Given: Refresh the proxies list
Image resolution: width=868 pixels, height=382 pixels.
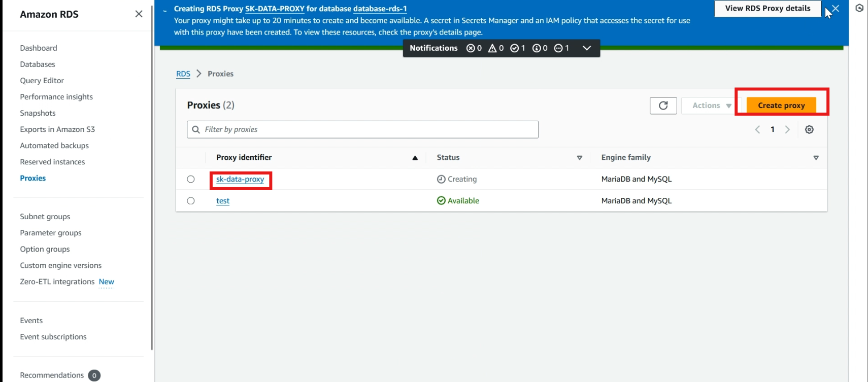Looking at the screenshot, I should (x=663, y=106).
